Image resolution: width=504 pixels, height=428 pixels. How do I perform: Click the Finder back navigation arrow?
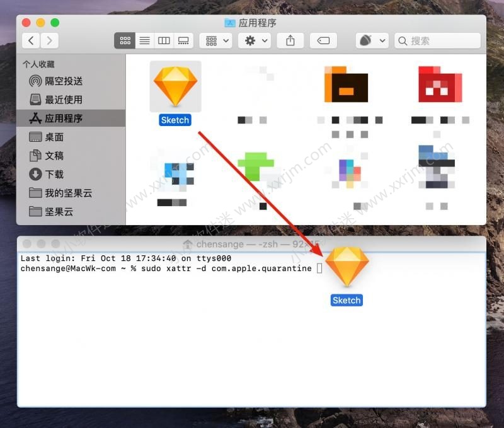31,40
